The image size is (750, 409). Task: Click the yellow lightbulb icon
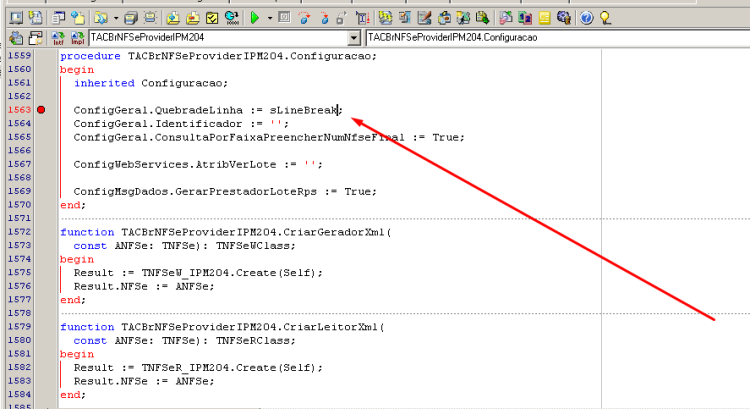[x=606, y=18]
